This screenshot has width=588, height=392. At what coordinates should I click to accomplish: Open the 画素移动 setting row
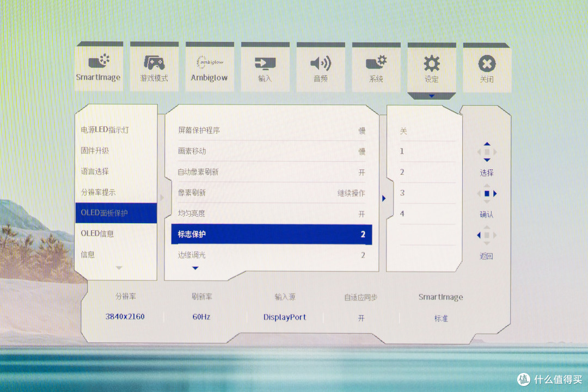[272, 151]
